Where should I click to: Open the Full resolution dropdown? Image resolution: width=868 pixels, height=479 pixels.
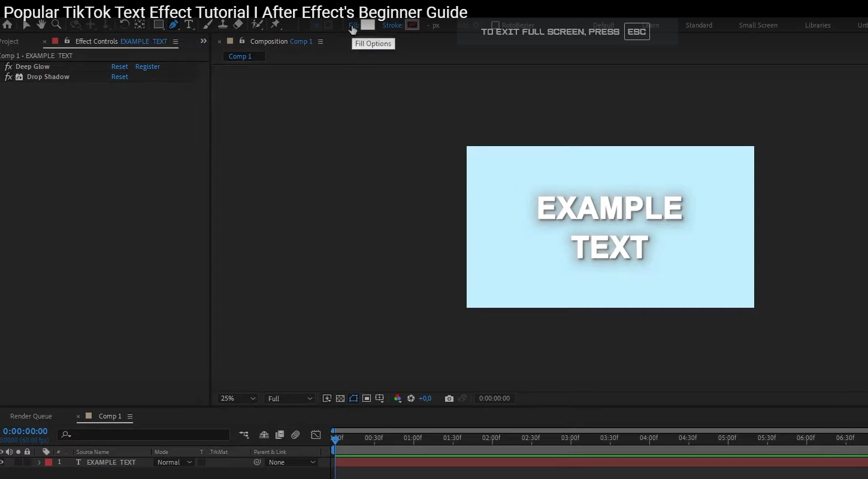pyautogui.click(x=290, y=398)
